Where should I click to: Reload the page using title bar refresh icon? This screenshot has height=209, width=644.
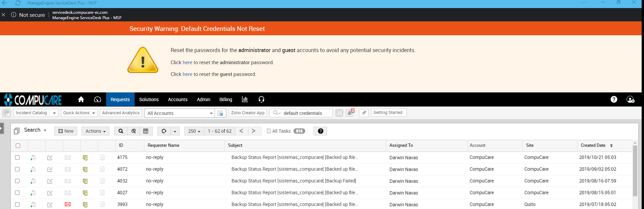pos(18,3)
